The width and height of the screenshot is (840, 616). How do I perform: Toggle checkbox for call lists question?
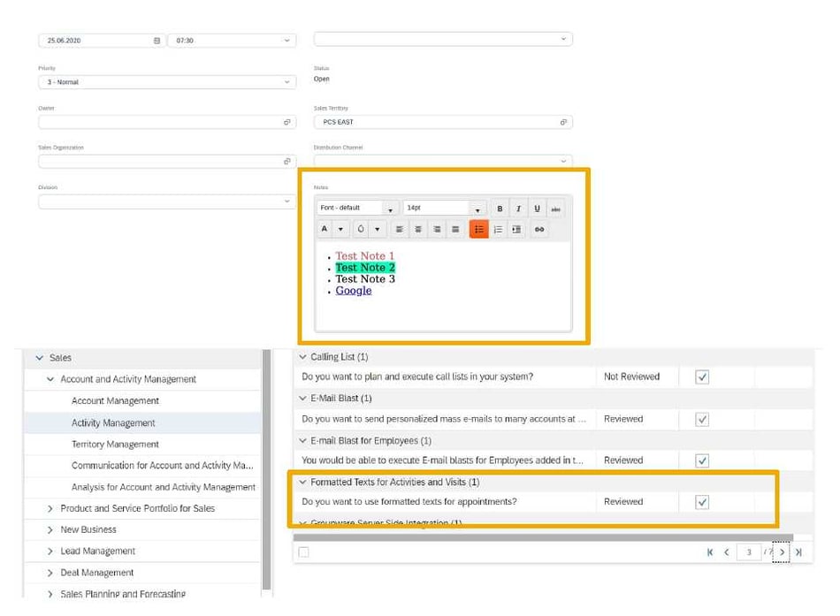pyautogui.click(x=702, y=377)
